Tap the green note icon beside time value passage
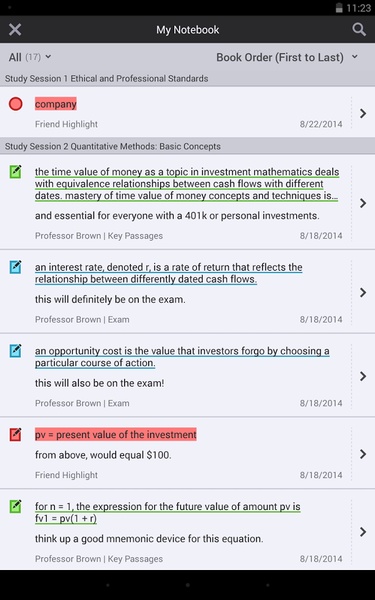375x600 pixels. (16, 171)
